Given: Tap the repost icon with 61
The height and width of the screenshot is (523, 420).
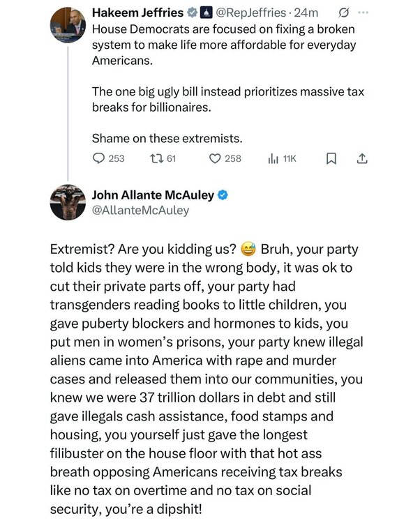Looking at the screenshot, I should coord(156,158).
